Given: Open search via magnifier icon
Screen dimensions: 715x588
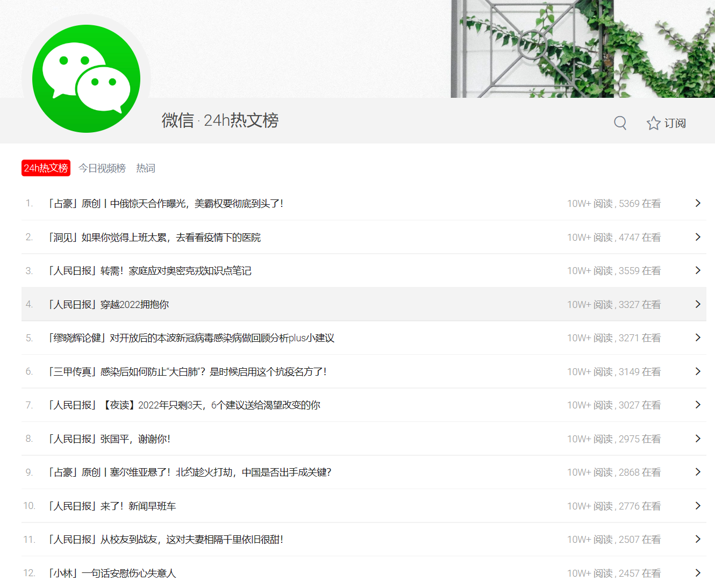Looking at the screenshot, I should (x=620, y=123).
